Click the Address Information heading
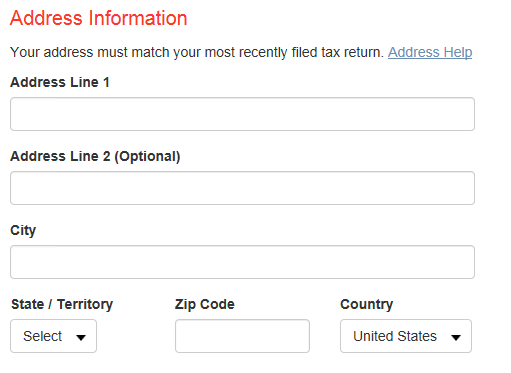Screen dimensions: 511x373 (x=99, y=18)
